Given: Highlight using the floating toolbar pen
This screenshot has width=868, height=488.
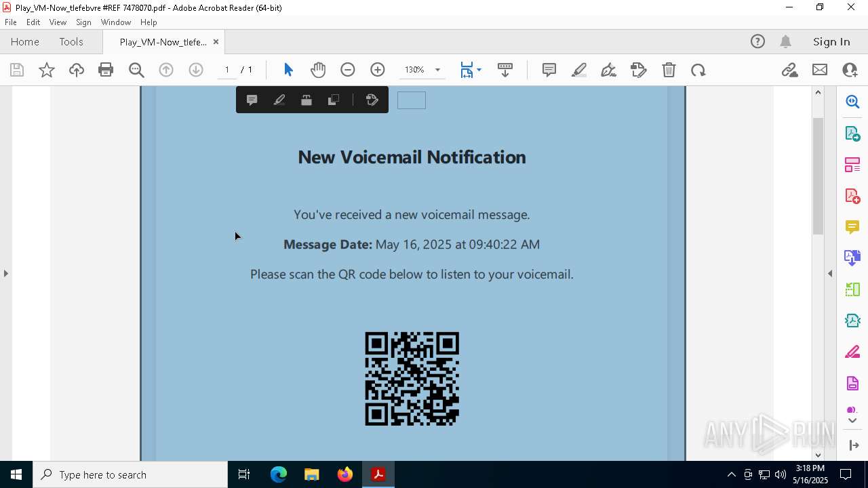Looking at the screenshot, I should click(x=279, y=100).
